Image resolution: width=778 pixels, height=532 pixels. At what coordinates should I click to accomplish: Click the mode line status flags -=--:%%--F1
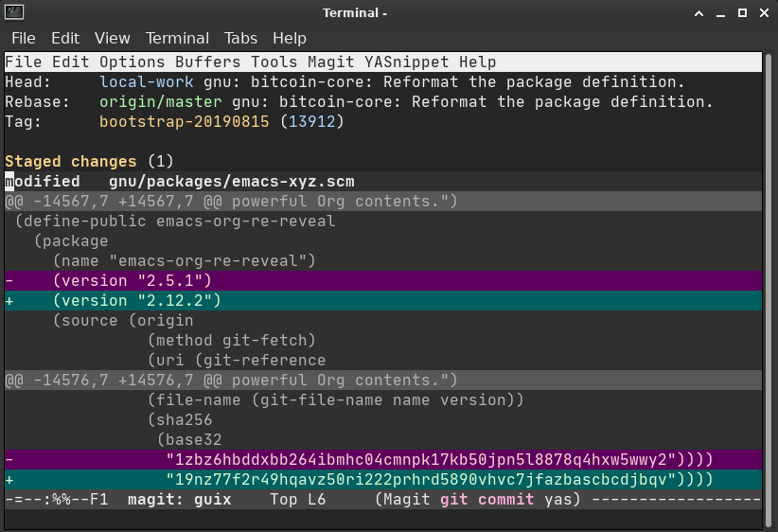click(x=57, y=499)
